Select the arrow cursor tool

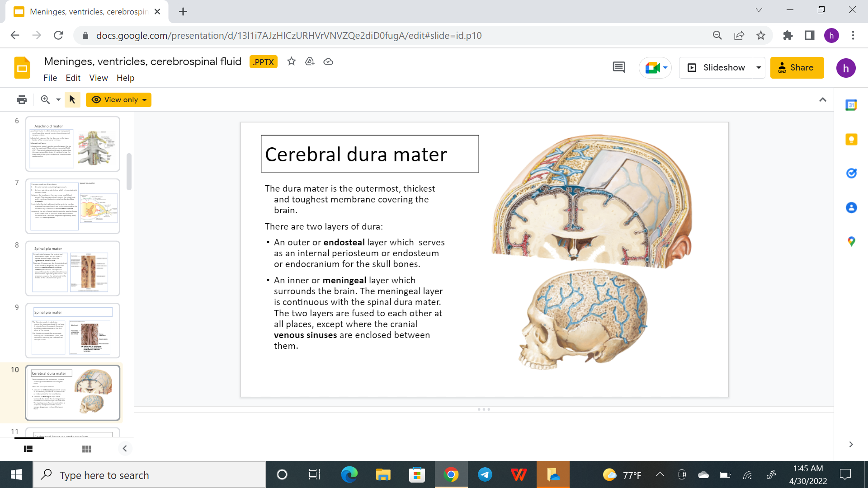(72, 100)
